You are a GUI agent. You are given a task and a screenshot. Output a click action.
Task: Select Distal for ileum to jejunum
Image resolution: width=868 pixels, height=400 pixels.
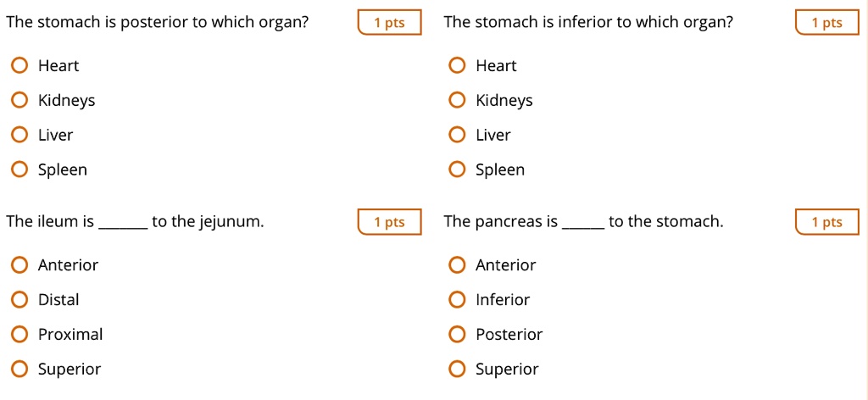19,300
